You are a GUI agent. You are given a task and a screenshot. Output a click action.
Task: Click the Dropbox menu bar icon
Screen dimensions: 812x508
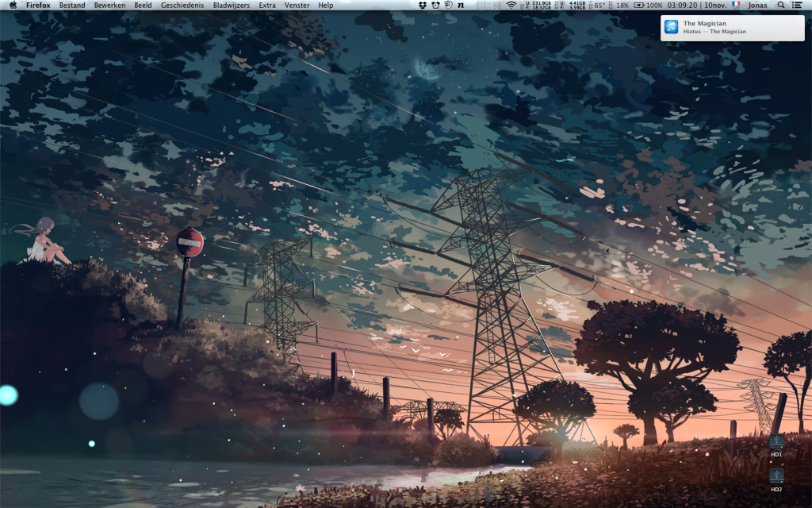point(423,5)
